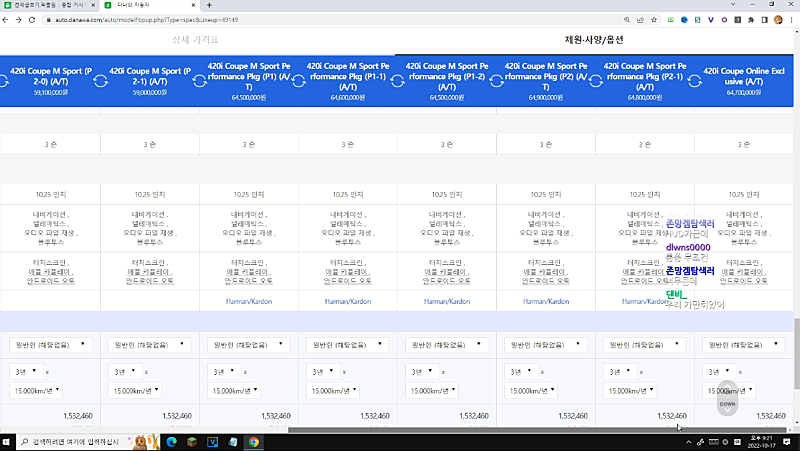Click the Chrome icon in the taskbar
This screenshot has height=451, width=800.
click(254, 442)
